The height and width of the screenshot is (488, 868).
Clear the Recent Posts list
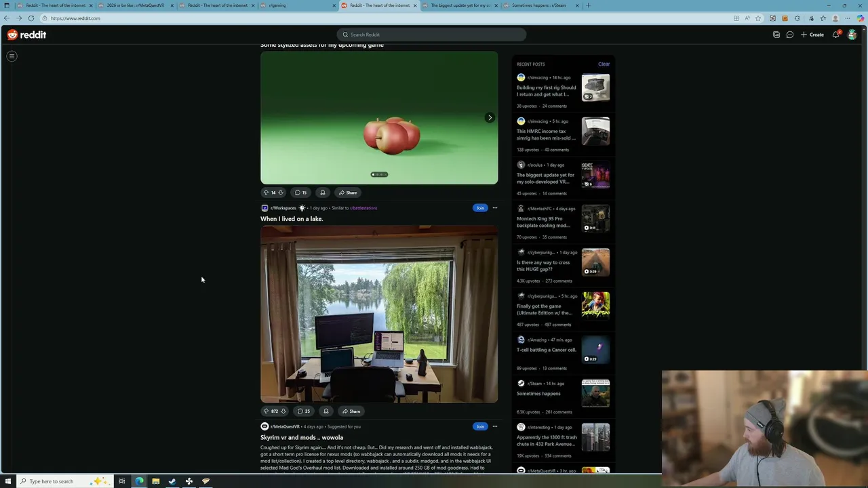tap(604, 64)
